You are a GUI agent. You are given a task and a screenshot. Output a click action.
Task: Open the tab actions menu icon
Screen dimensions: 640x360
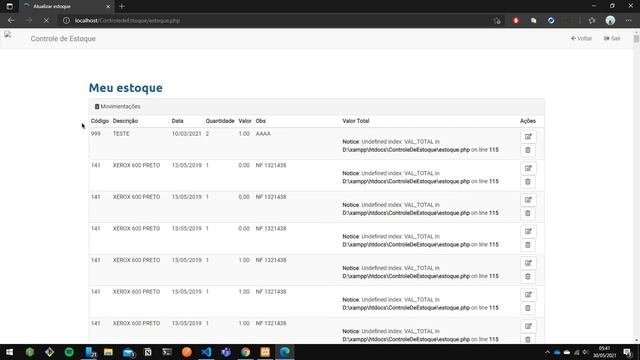click(x=9, y=7)
